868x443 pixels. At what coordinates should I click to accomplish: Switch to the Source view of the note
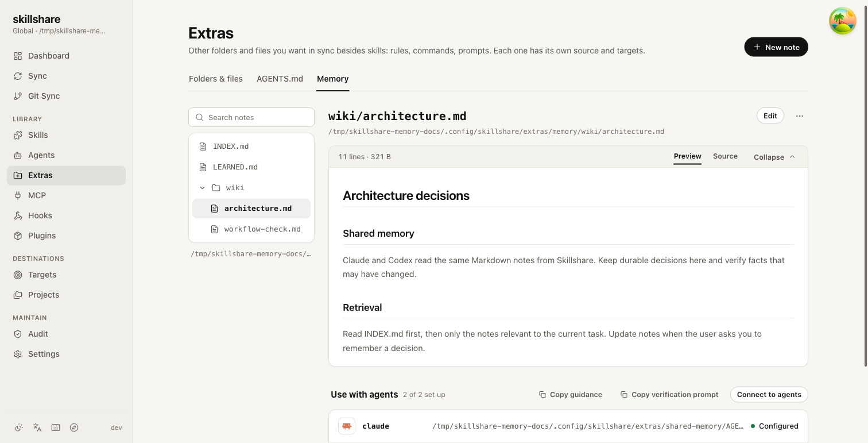click(x=725, y=156)
